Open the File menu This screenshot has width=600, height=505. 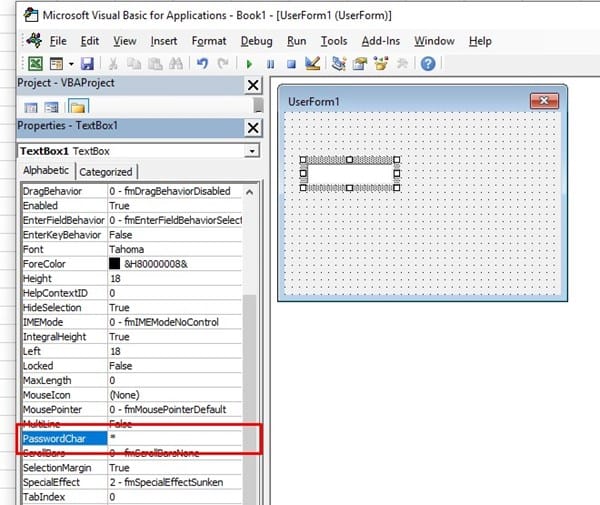58,41
